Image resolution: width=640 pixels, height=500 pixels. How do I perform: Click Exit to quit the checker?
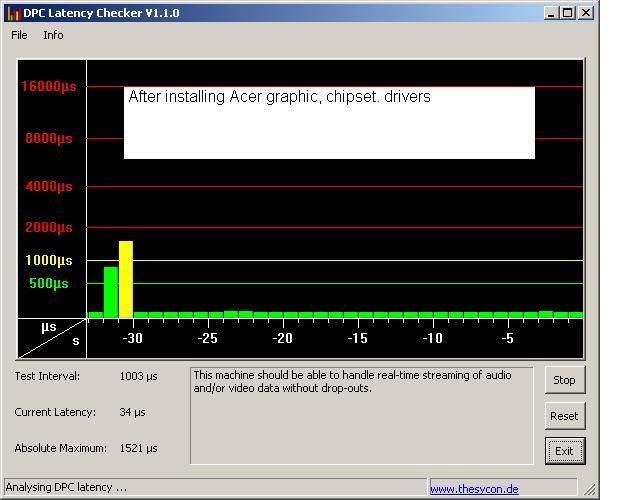(x=564, y=451)
